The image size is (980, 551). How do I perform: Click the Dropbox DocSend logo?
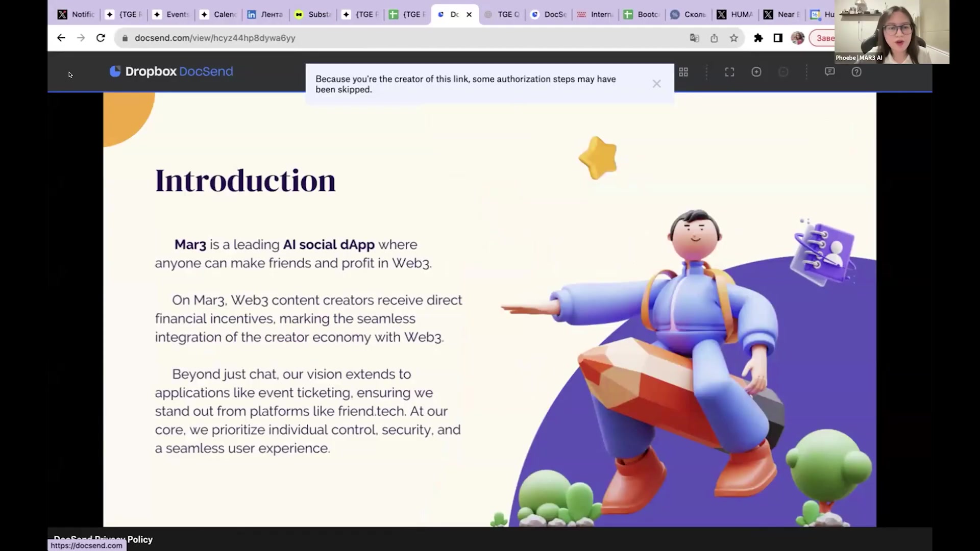click(171, 71)
